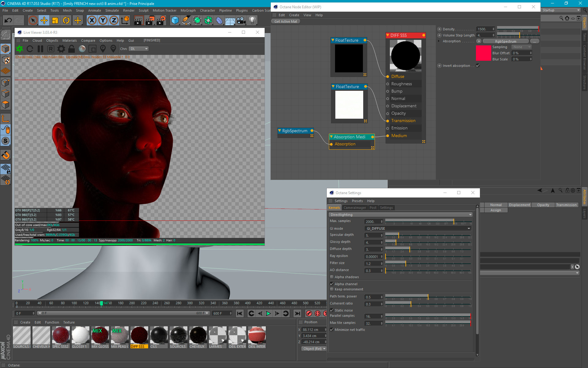Open the Chn DL channel dropdown

[139, 49]
